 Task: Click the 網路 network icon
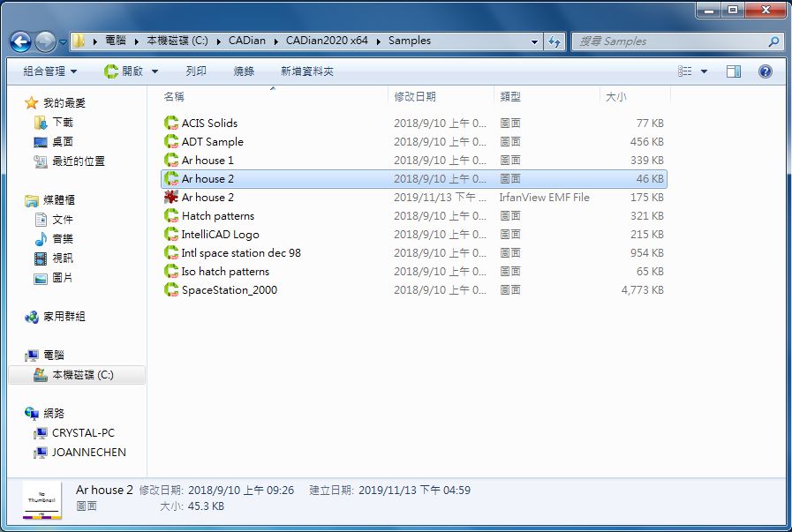coord(31,414)
